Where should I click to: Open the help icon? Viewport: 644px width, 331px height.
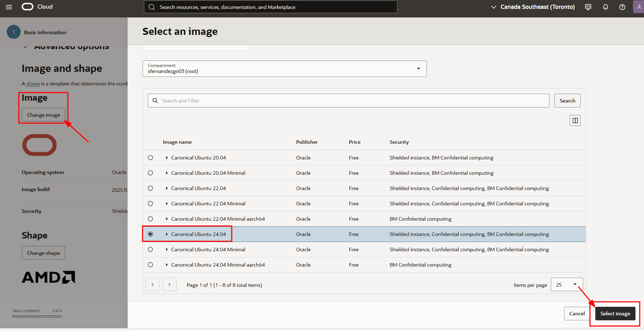pos(622,7)
